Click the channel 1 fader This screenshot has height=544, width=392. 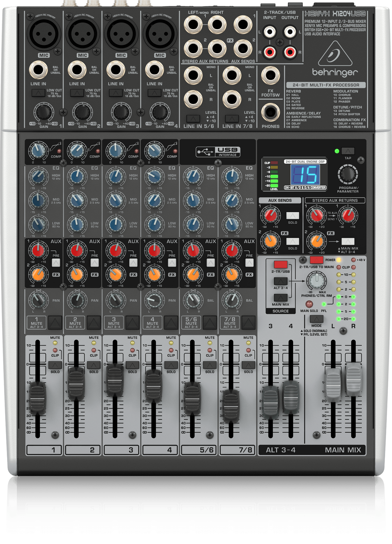pos(37,399)
